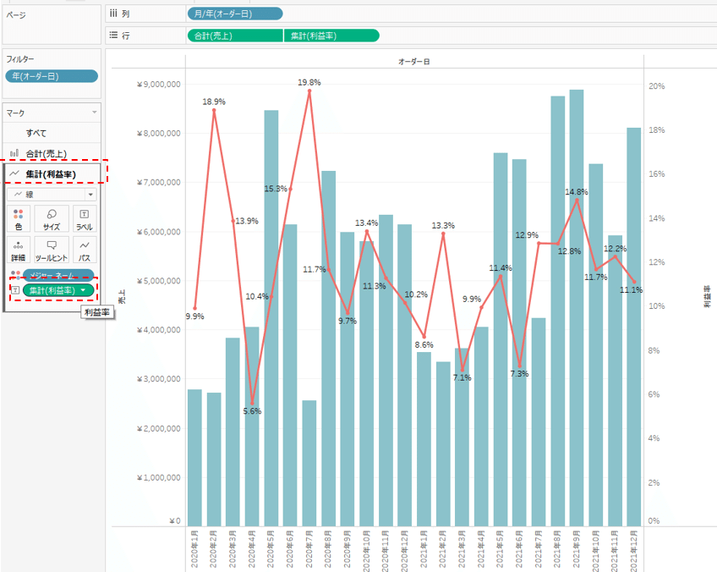This screenshot has height=572, width=728.
Task: Click the 13.3% data label
Action: [x=443, y=225]
